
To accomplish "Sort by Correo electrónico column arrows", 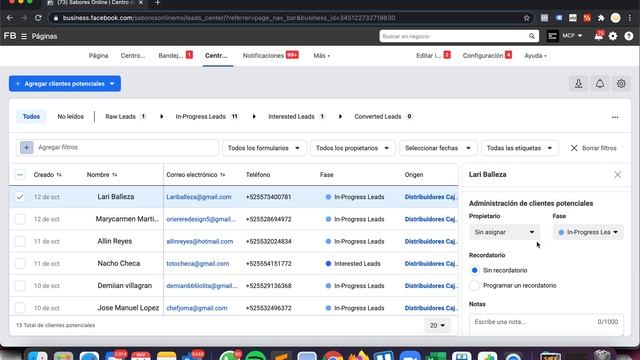I will click(222, 175).
